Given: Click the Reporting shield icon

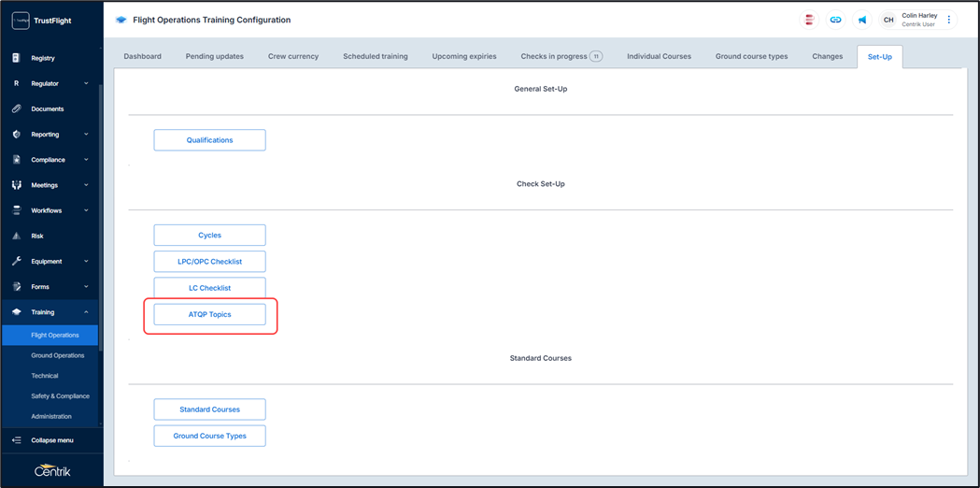Looking at the screenshot, I should click(x=17, y=134).
